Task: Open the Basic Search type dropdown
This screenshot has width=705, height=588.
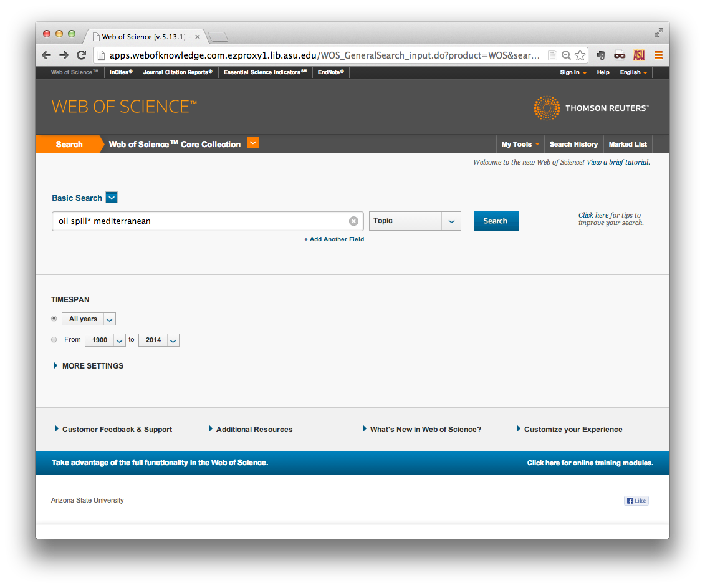Action: pos(112,198)
